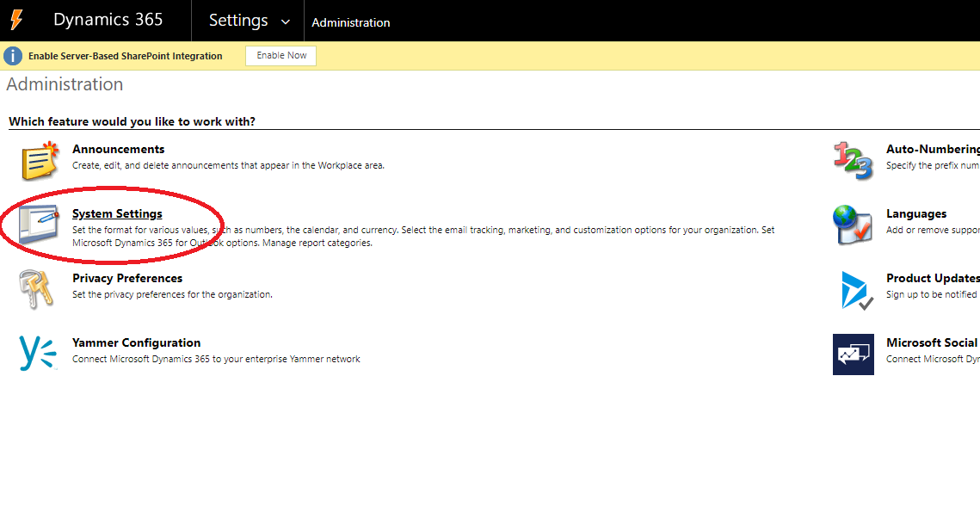The height and width of the screenshot is (524, 980).
Task: Open the System Settings link
Action: (117, 214)
